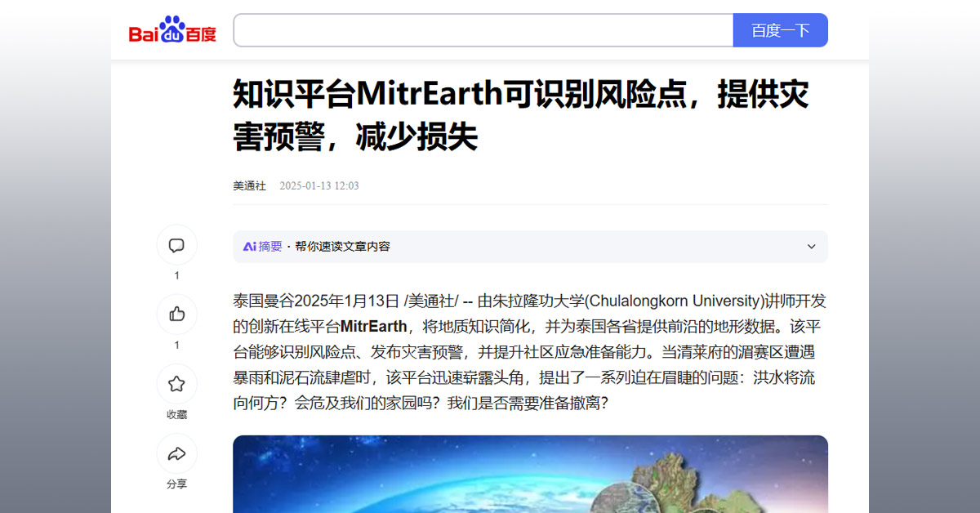
Task: Click the 分享 label text
Action: (x=176, y=484)
